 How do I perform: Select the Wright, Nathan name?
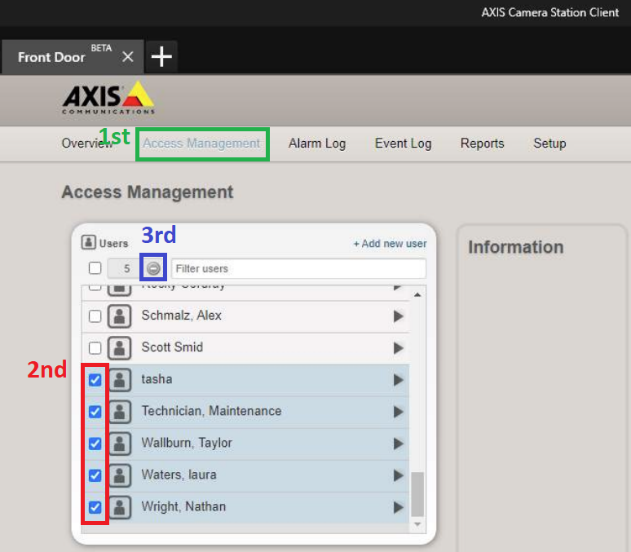point(184,506)
